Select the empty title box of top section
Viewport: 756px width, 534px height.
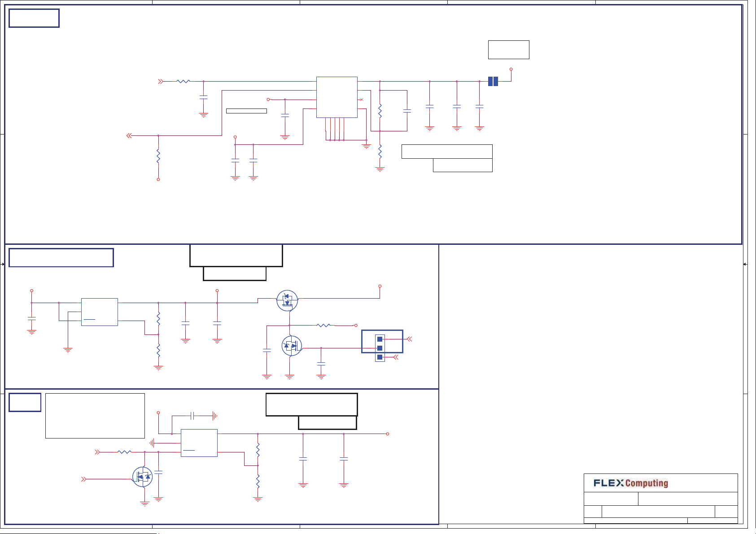tap(34, 18)
